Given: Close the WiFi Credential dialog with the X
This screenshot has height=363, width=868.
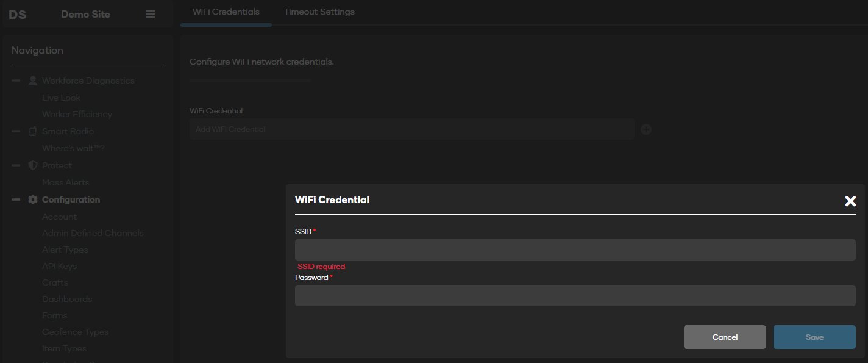Looking at the screenshot, I should pos(850,201).
